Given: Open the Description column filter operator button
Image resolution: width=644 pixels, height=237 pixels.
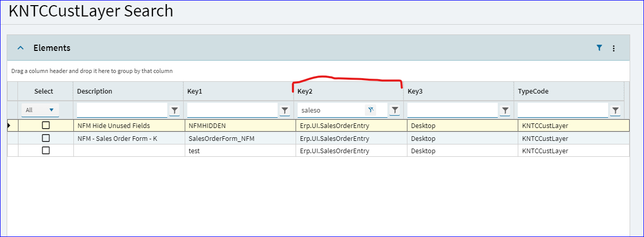Looking at the screenshot, I should [x=174, y=110].
